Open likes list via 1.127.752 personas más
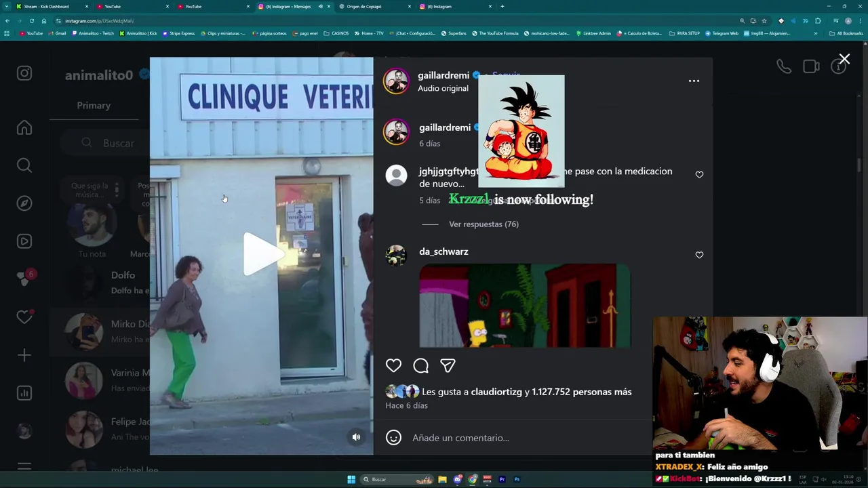868x488 pixels. 581,392
